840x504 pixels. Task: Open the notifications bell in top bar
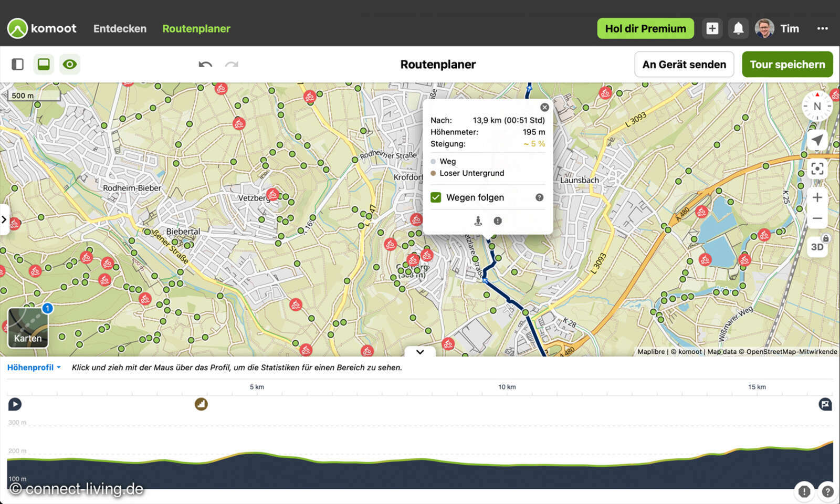tap(738, 28)
